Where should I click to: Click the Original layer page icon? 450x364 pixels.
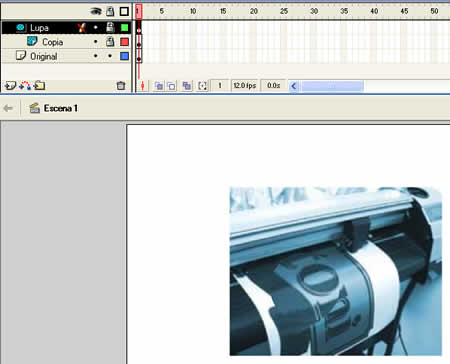(x=21, y=55)
